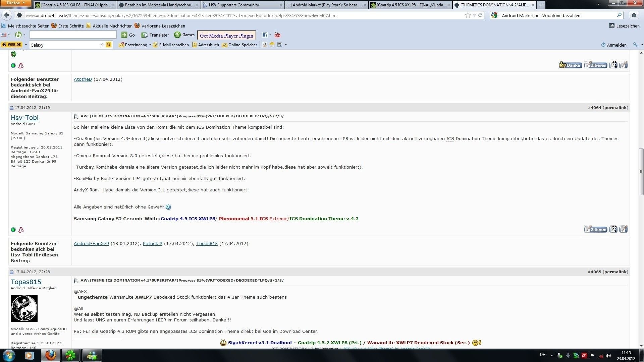The image size is (644, 362).
Task: Click the WEB.DE home button
Action: 12,45
